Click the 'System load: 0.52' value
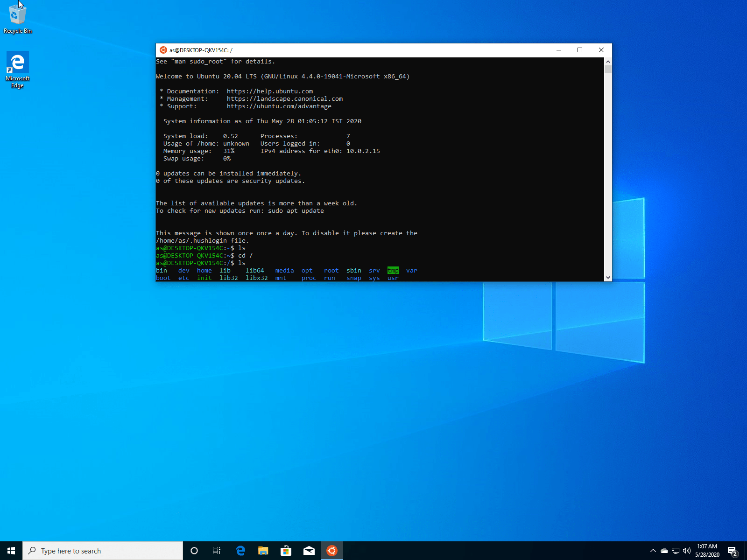Image resolution: width=747 pixels, height=560 pixels. click(231, 136)
